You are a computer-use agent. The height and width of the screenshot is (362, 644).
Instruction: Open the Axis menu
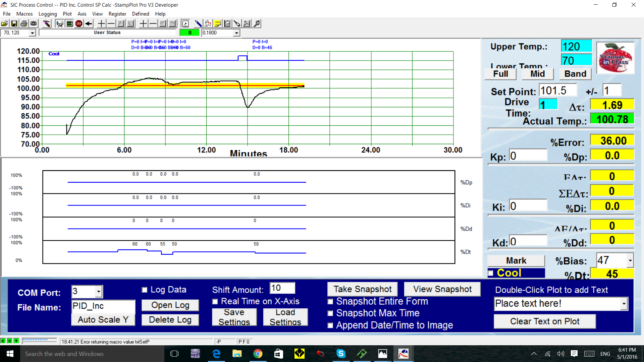pyautogui.click(x=82, y=14)
